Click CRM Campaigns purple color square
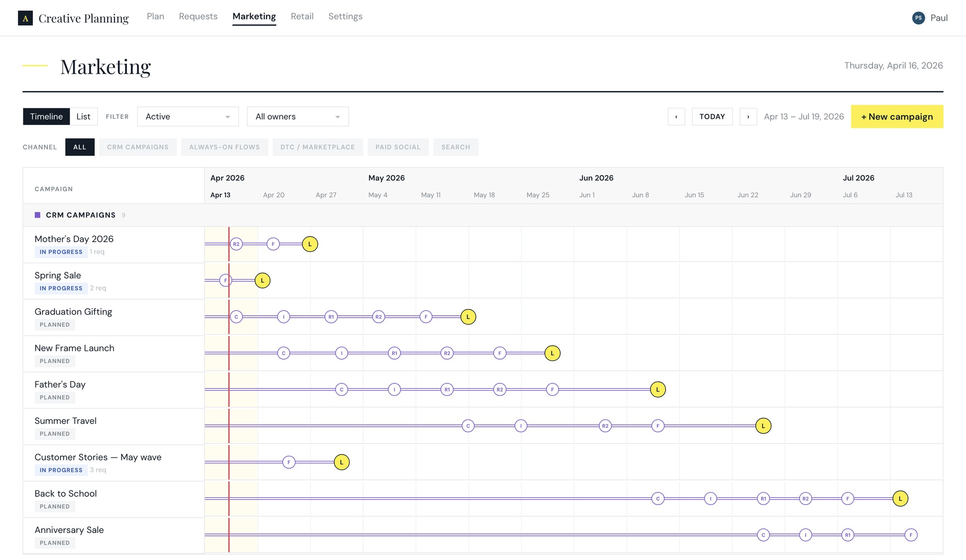966x560 pixels. click(38, 215)
